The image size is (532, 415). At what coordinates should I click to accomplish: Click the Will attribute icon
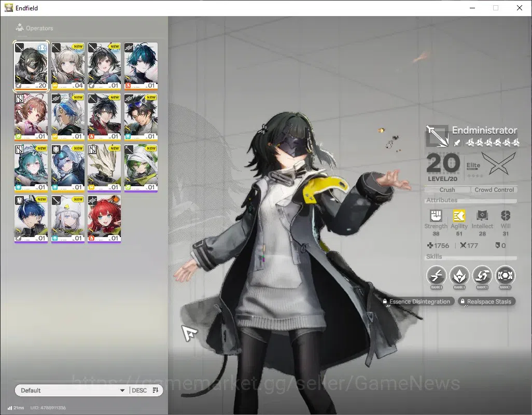(x=506, y=215)
